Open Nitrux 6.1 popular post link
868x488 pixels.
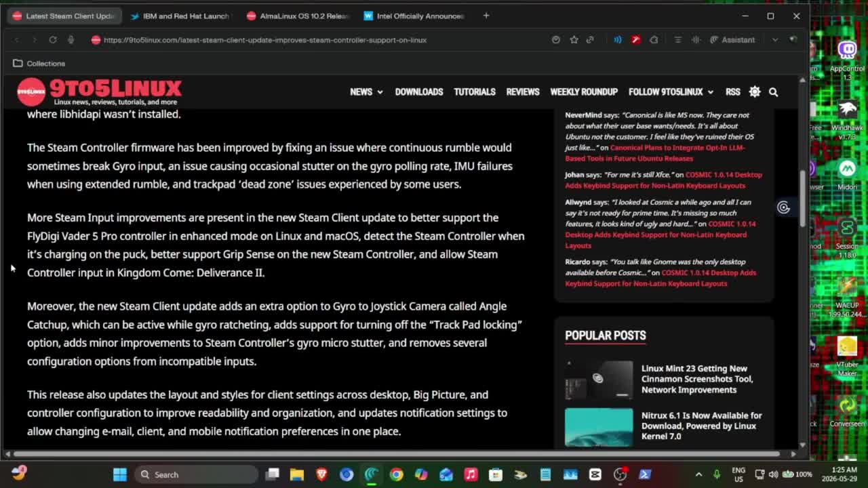702,426
